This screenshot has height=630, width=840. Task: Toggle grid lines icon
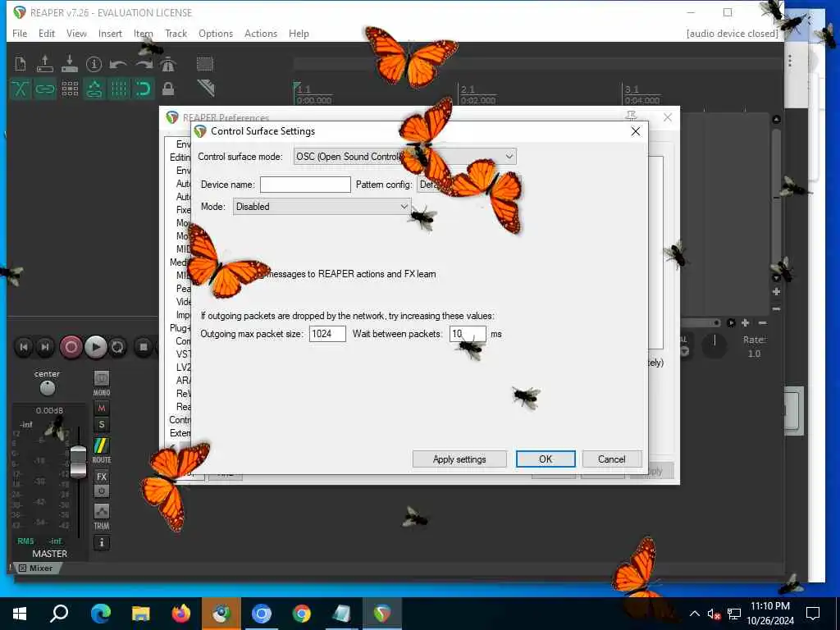[118, 89]
